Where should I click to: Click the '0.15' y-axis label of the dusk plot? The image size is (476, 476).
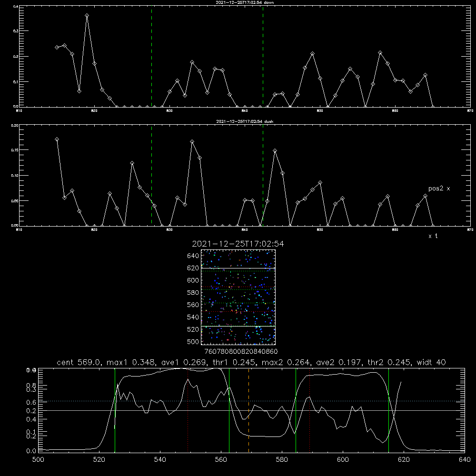coord(14,150)
